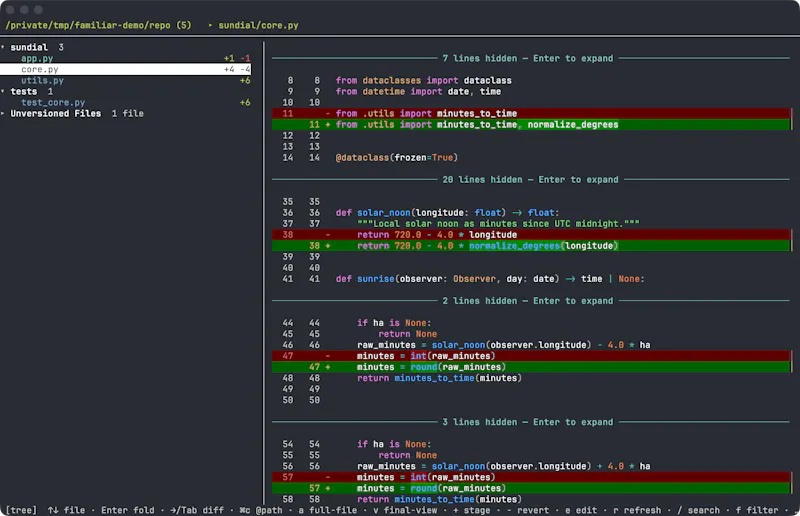
Task: Expand the 7 lines hidden fold
Action: (528, 58)
